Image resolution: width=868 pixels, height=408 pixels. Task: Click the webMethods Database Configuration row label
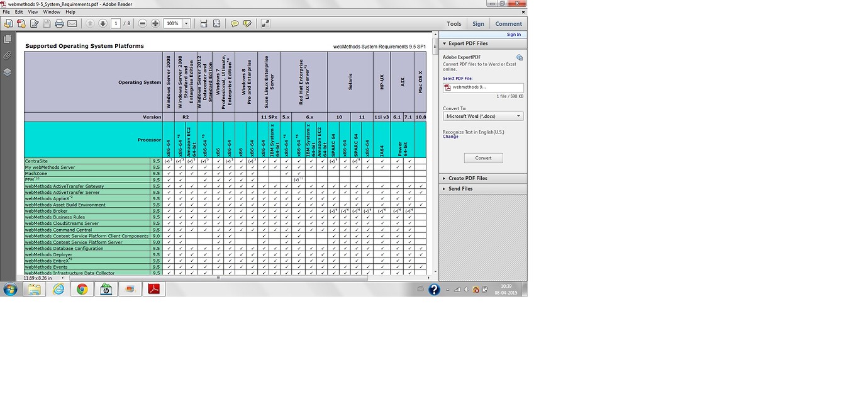tap(64, 248)
